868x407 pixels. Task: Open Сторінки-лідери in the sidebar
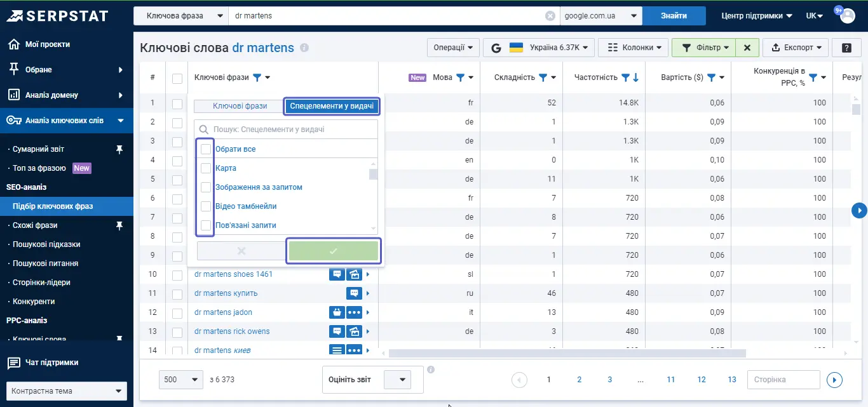point(41,283)
